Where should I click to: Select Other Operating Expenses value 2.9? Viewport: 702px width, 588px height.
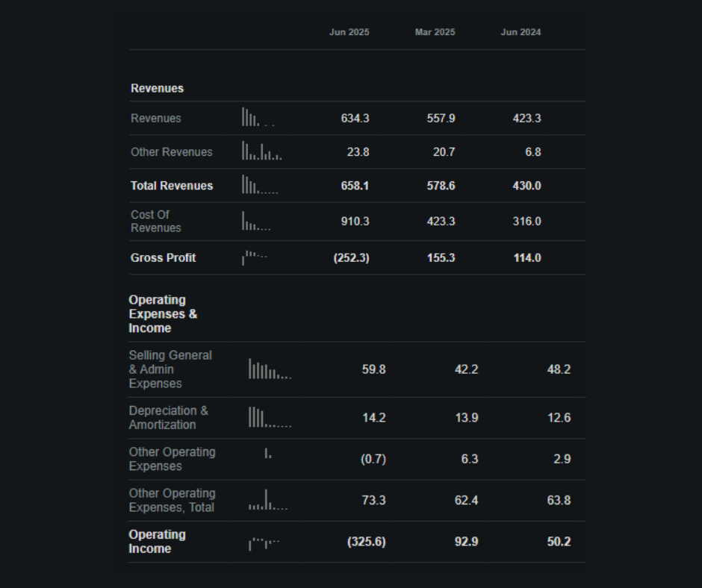562,459
